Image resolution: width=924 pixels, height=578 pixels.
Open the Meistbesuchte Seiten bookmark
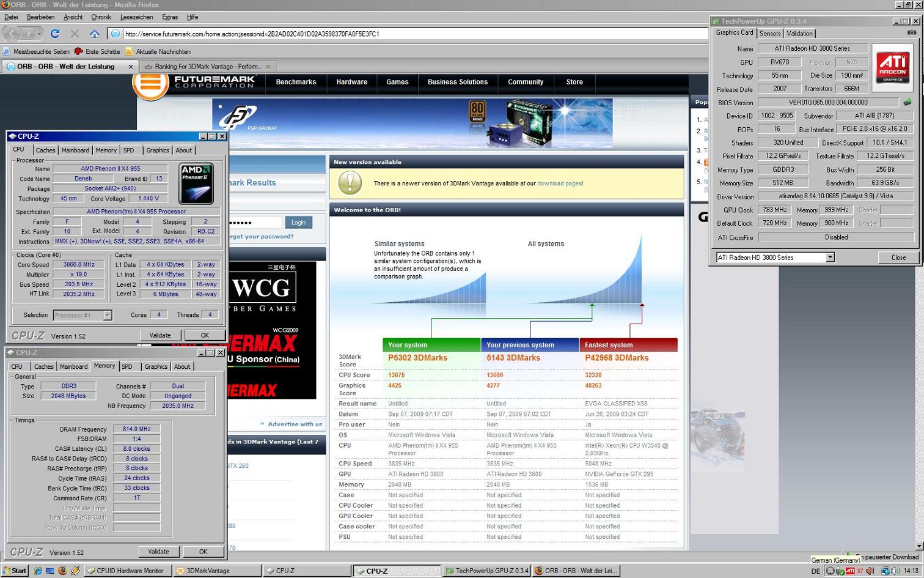click(x=36, y=51)
